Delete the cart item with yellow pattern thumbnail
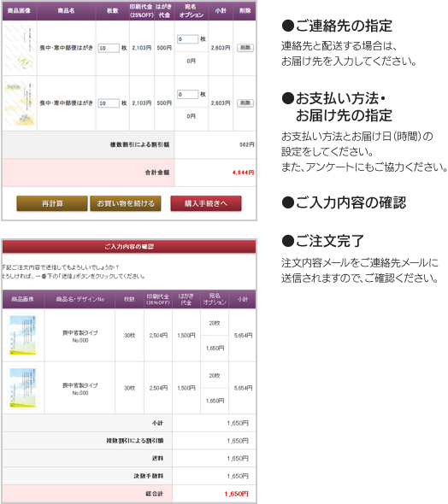Screen dimensions: 448x504 (245, 103)
